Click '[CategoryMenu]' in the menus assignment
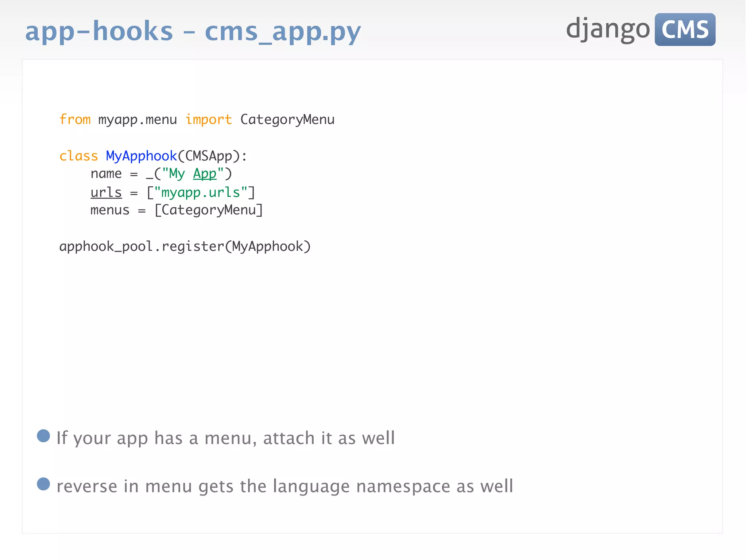 pos(209,210)
